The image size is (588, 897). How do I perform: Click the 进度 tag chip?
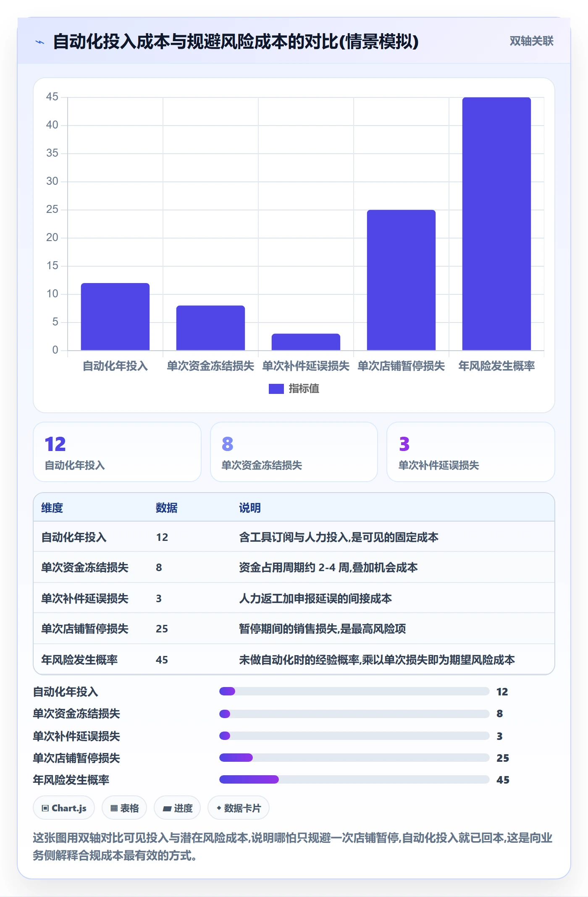tap(177, 808)
